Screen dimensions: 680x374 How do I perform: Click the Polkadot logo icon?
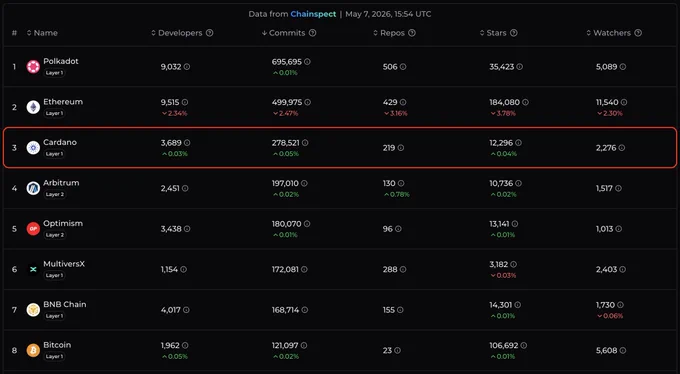(33, 67)
